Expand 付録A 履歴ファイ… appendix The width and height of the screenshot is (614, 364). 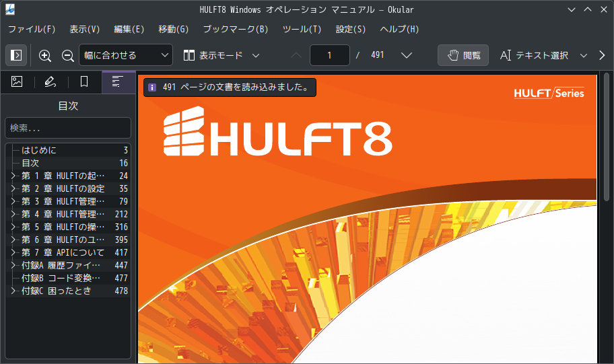pos(13,265)
